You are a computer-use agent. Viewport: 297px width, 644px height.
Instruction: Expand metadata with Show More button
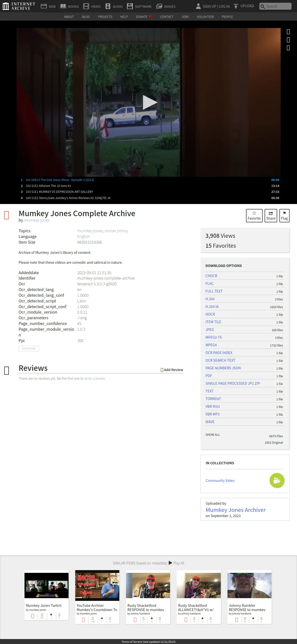[x=29, y=348]
